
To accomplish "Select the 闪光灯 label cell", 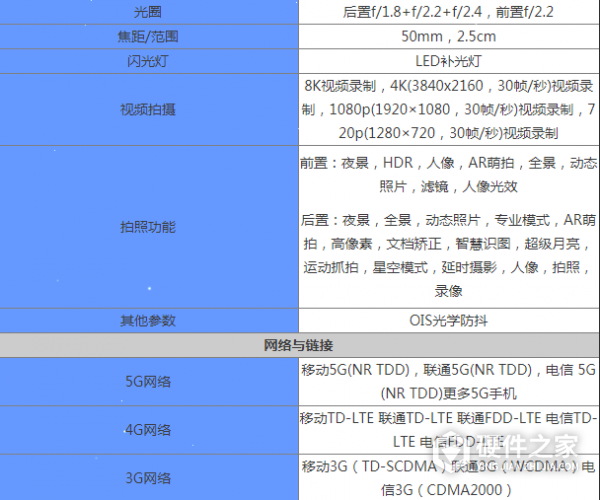I will [147, 60].
